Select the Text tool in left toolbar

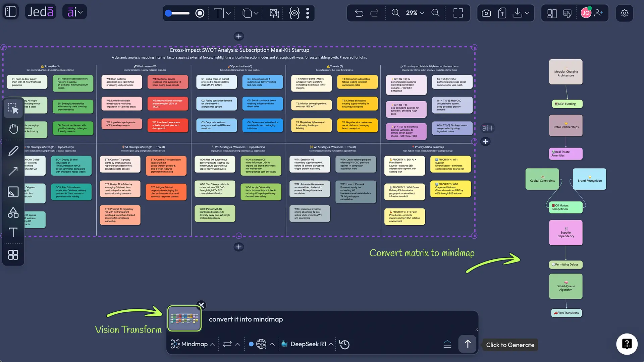(13, 232)
